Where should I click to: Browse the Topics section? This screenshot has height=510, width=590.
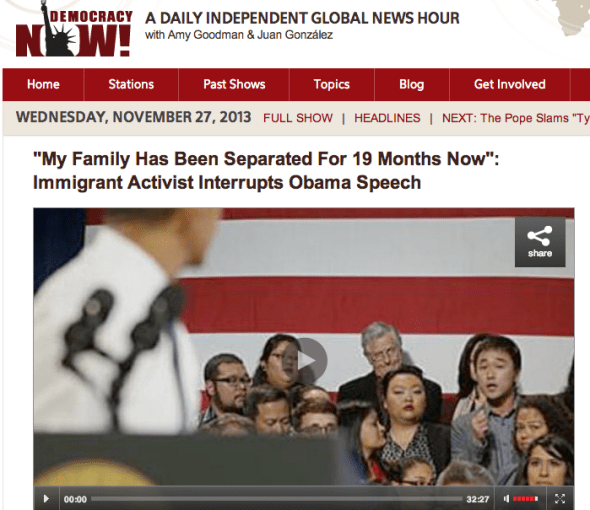(x=331, y=84)
